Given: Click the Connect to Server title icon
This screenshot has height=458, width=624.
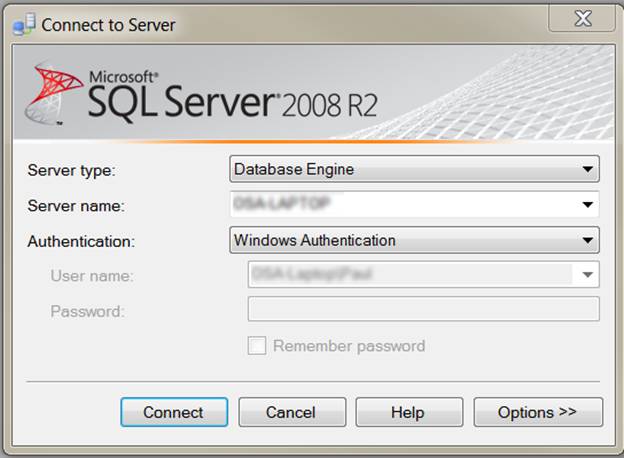Looking at the screenshot, I should [23, 24].
